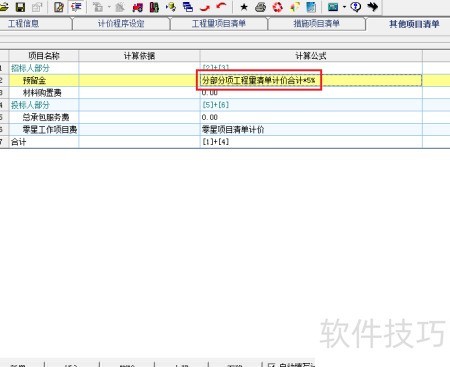Toggle the pressed list-indent toolbar icon

click(x=76, y=7)
